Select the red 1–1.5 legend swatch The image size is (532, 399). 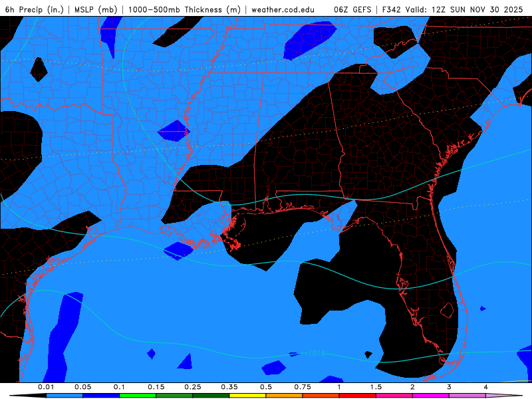pyautogui.click(x=358, y=396)
